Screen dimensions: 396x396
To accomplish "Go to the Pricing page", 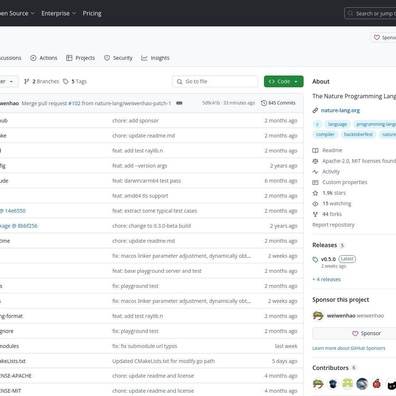I will 92,13.
